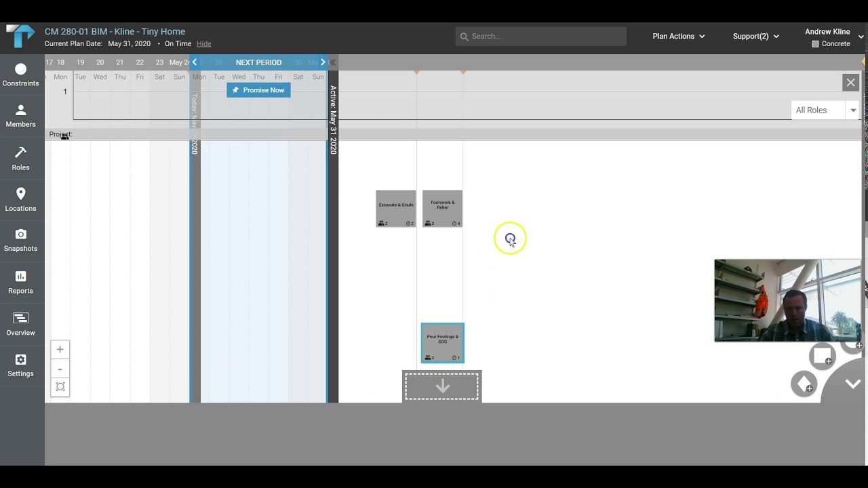Click the add milestone diamond icon
Viewport: 868px width, 488px height.
click(x=804, y=384)
